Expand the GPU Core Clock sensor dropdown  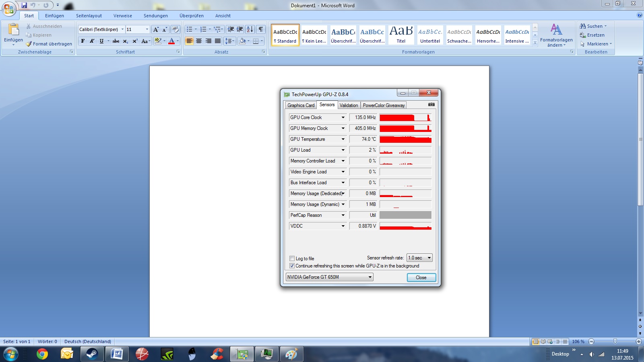coord(343,117)
